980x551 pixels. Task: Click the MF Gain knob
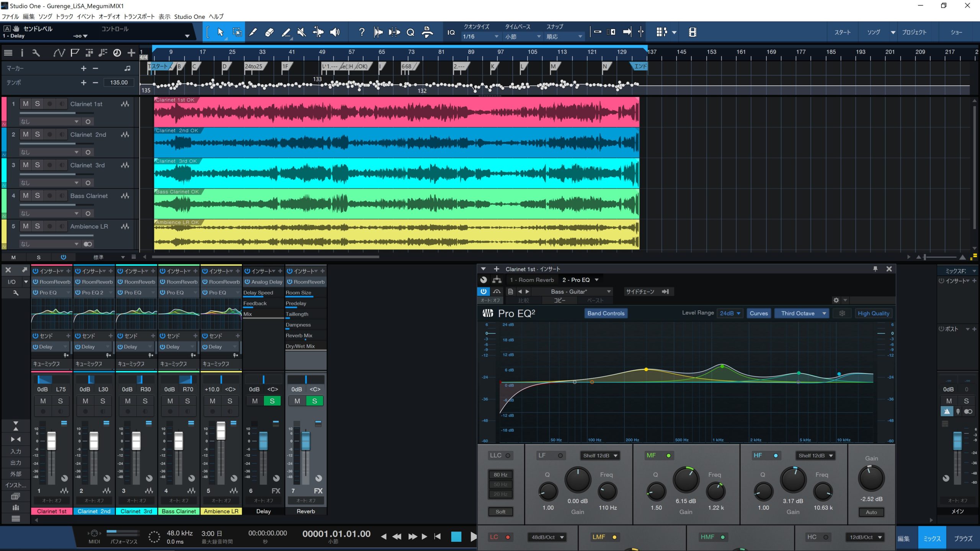[686, 479]
